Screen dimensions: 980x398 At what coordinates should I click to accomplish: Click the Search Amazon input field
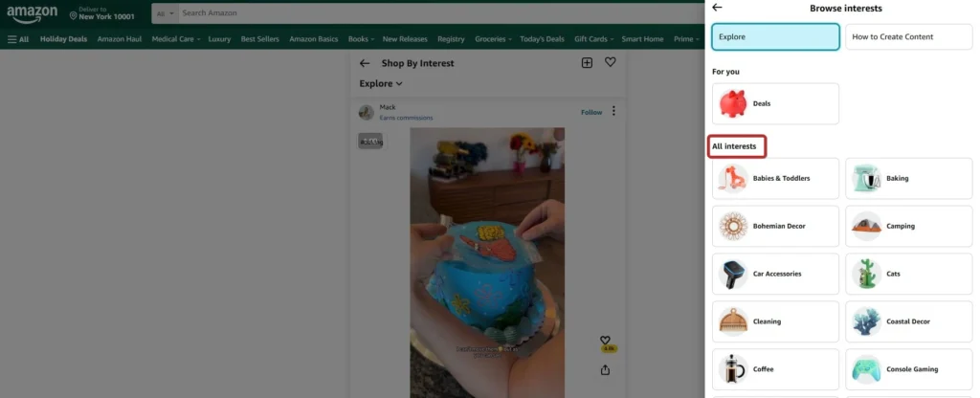(x=440, y=13)
